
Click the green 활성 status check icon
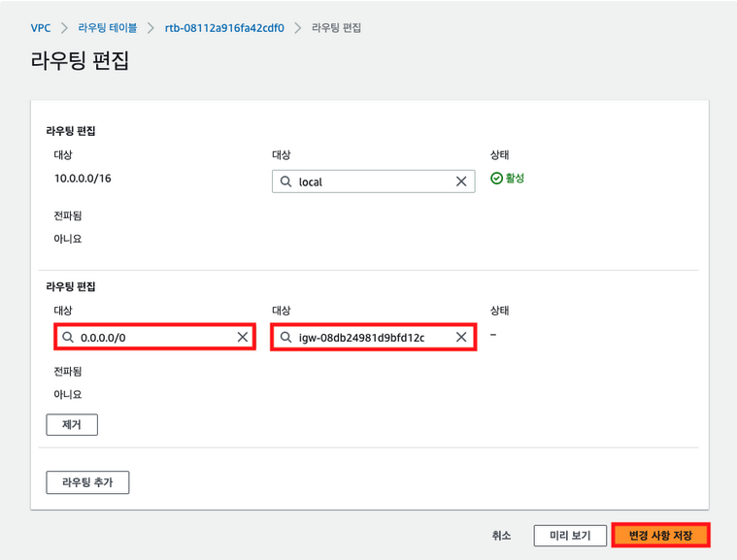click(496, 179)
